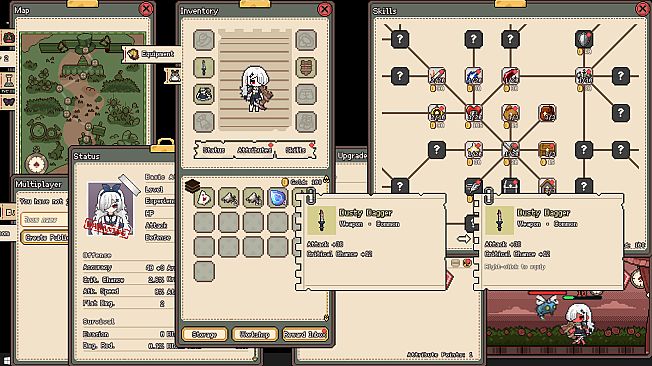This screenshot has width=652, height=366.
Task: Click the equipped brown vest slot
Action: 306,67
